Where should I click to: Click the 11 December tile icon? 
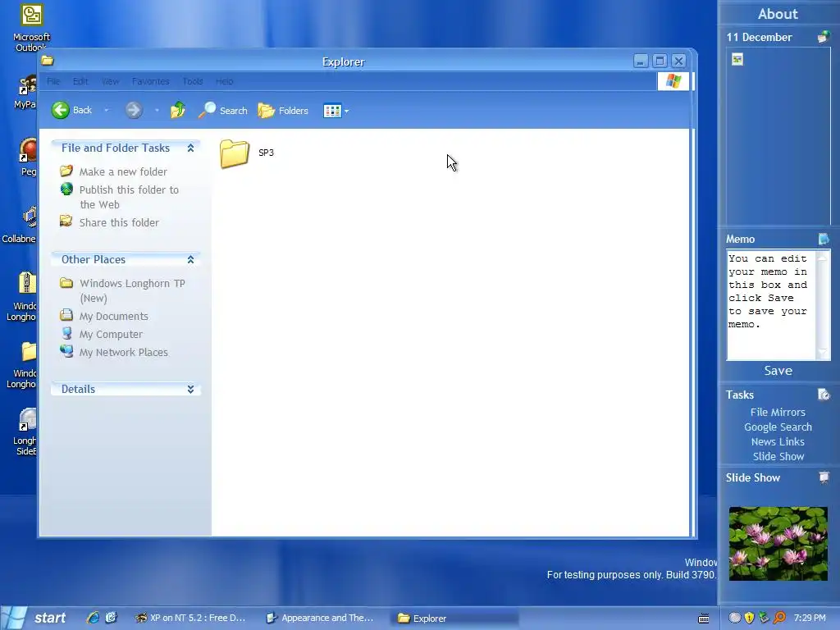824,37
